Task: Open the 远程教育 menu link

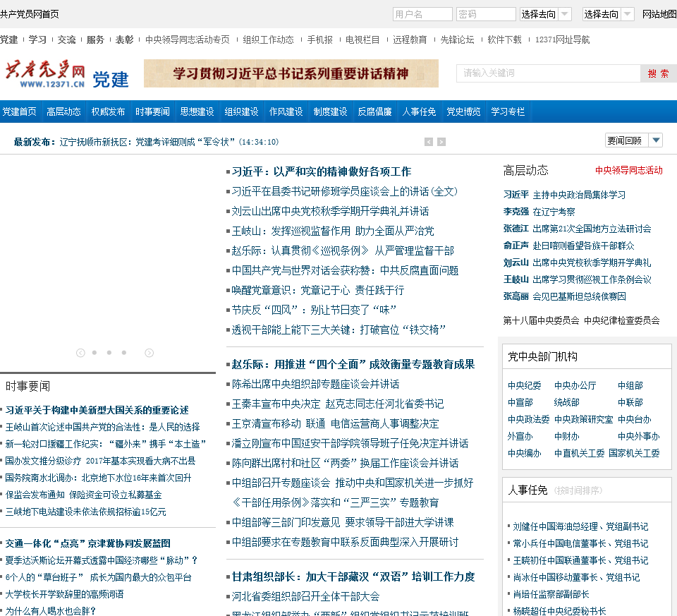Action: pyautogui.click(x=410, y=40)
